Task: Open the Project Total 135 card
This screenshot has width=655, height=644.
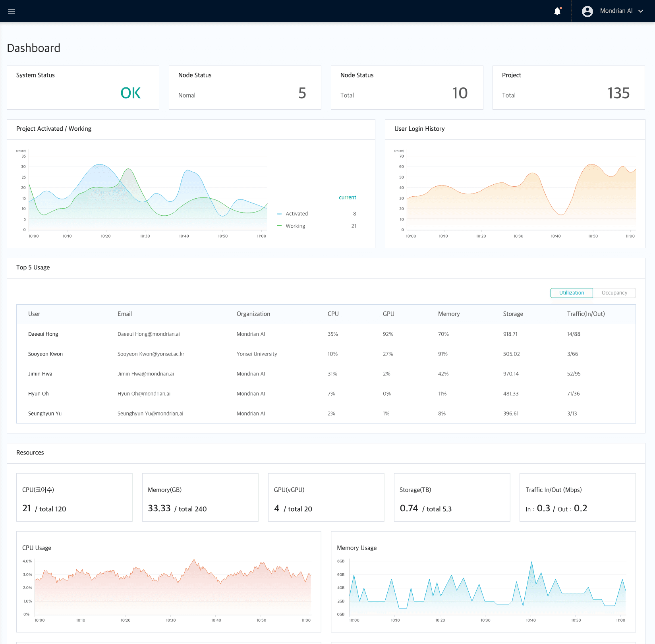Action: 569,87
